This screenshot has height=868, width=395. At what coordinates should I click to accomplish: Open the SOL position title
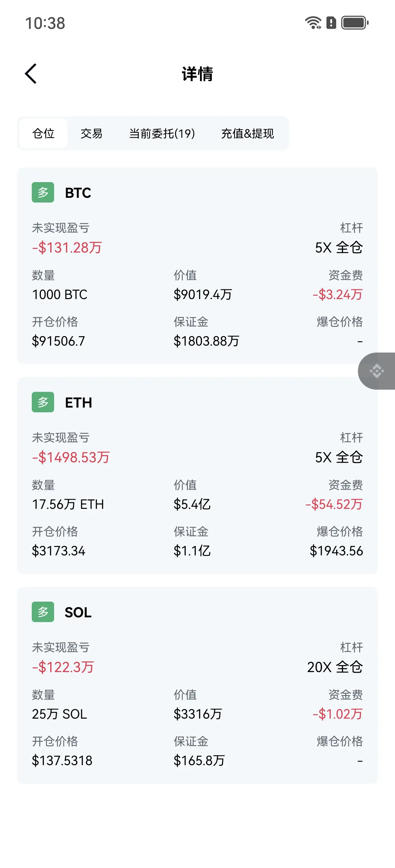78,612
